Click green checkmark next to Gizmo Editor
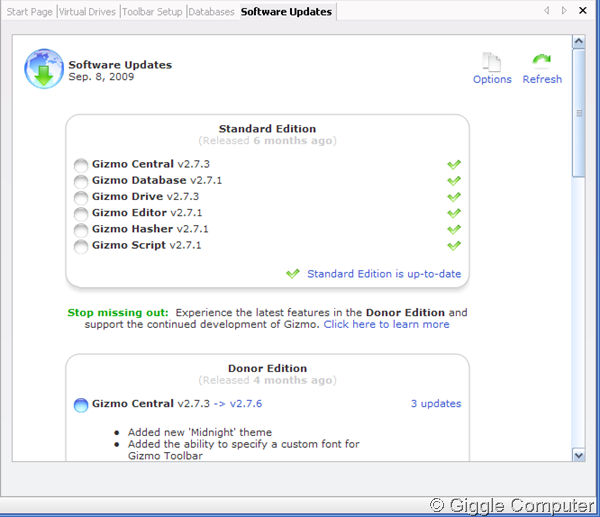 (x=454, y=213)
